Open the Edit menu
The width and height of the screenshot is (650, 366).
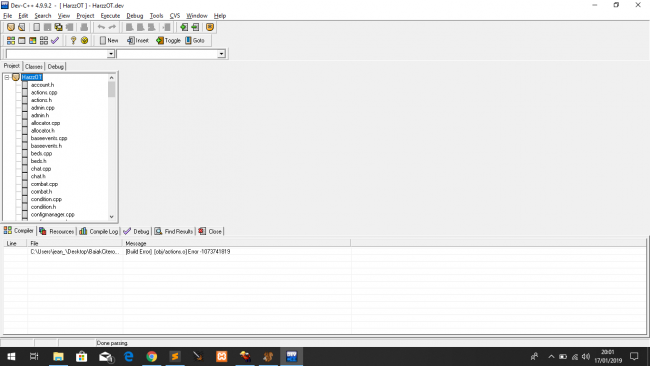23,16
